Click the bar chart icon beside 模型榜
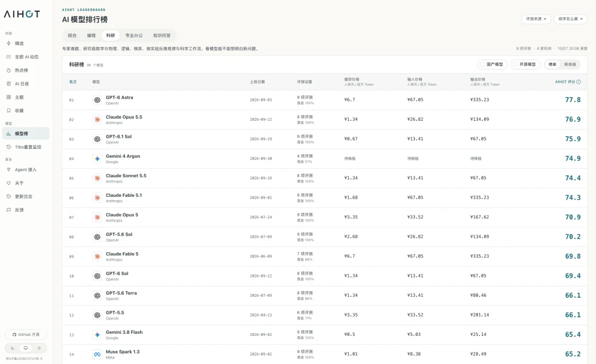The image size is (596, 364). point(9,133)
